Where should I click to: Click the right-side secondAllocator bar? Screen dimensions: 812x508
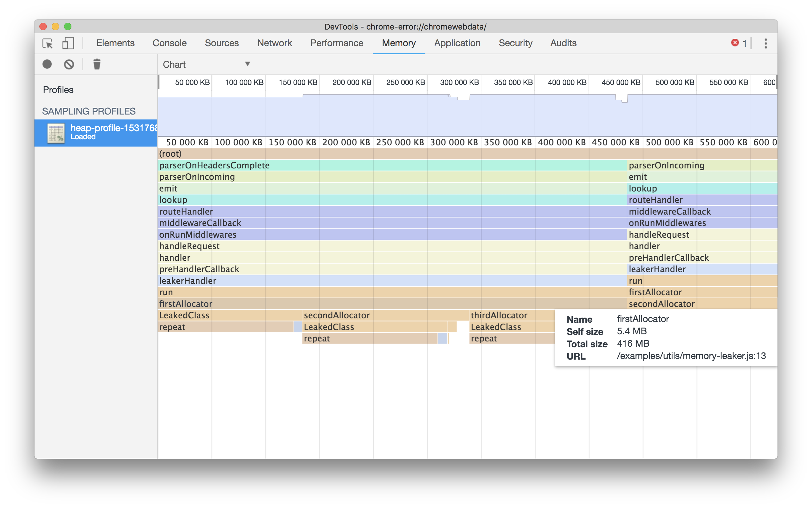tap(702, 304)
